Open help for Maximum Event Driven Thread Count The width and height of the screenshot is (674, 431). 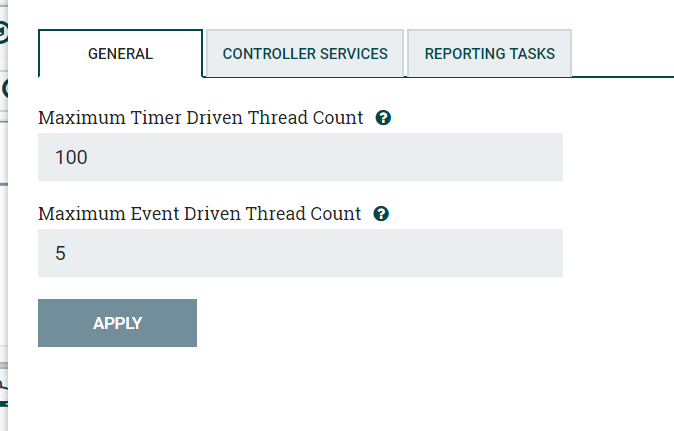(x=380, y=214)
